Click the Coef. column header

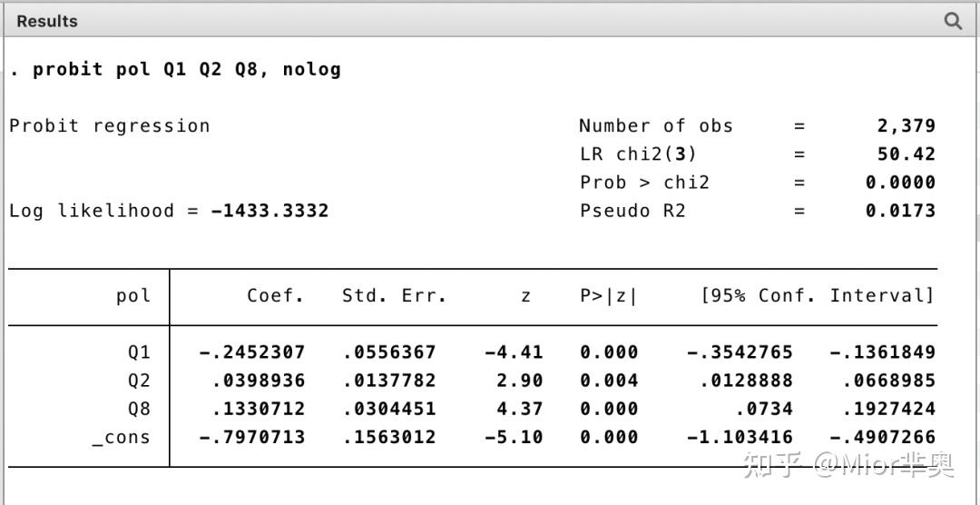(x=276, y=296)
